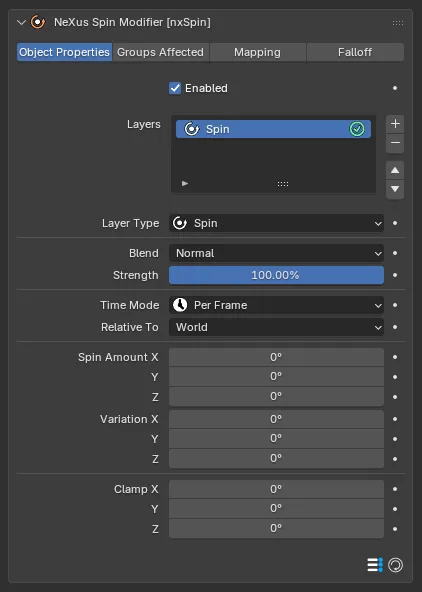Animate the Enabled property dot

pos(395,88)
